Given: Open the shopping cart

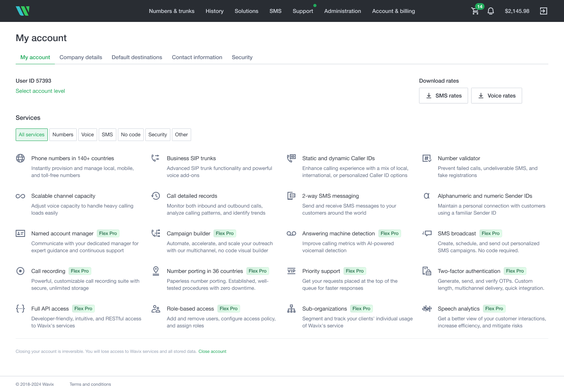Looking at the screenshot, I should (475, 11).
